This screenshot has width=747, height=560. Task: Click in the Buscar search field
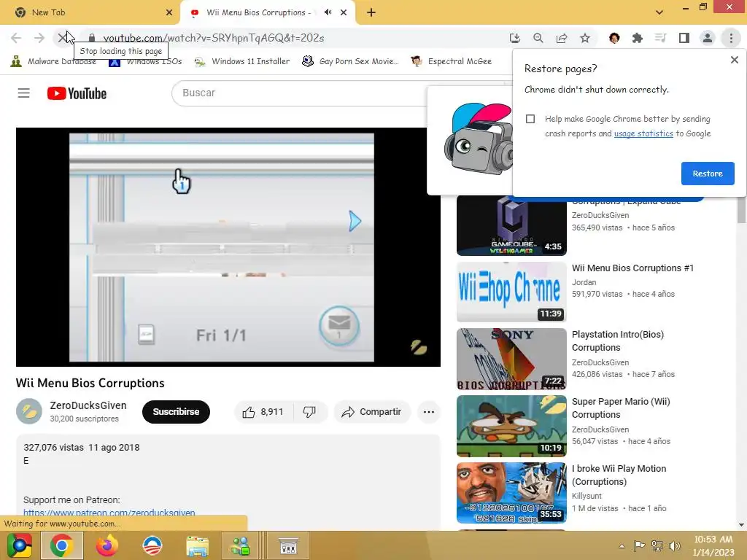point(300,93)
